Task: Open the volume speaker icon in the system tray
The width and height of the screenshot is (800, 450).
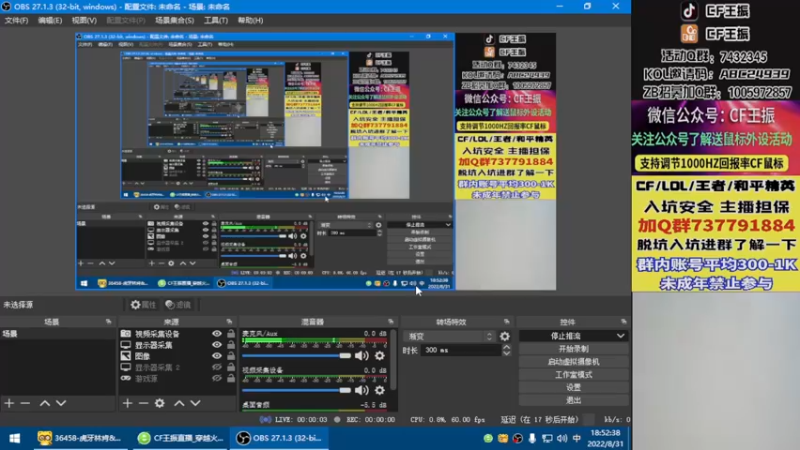Action: [562, 438]
